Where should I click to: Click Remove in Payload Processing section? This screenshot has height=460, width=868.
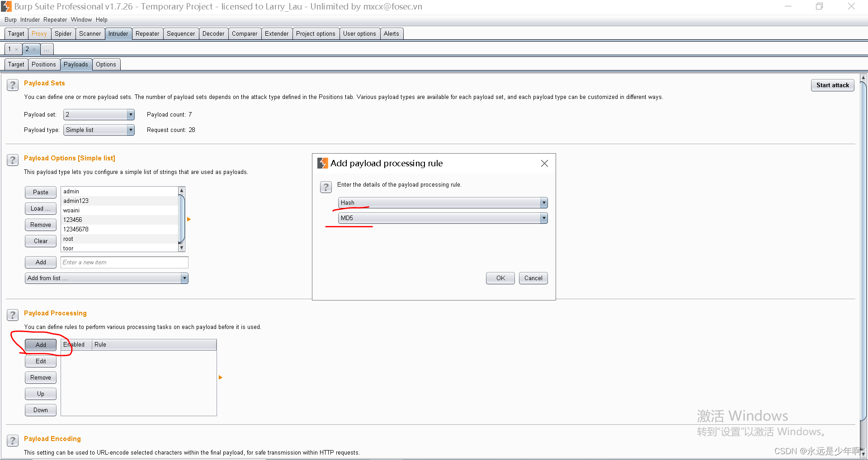point(41,378)
